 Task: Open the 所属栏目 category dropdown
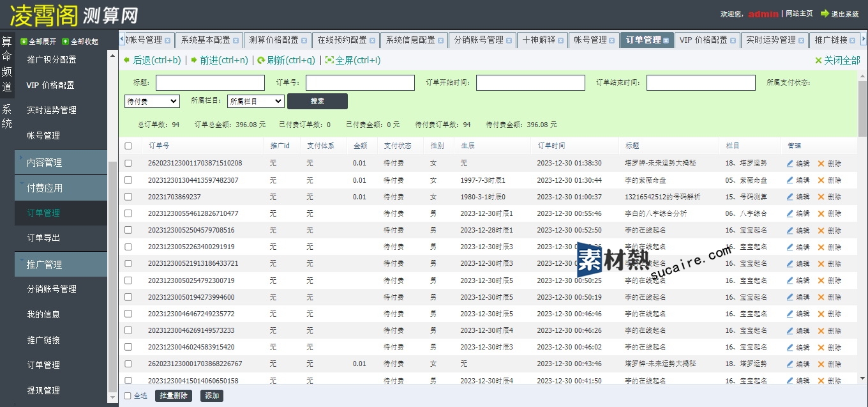coord(256,101)
